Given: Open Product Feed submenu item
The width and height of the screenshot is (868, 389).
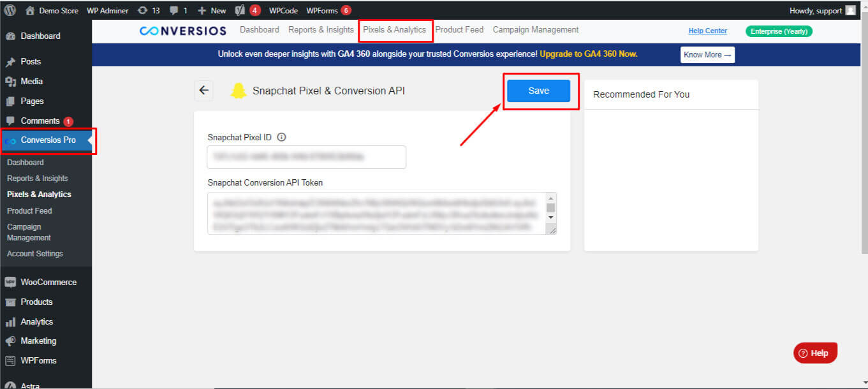Looking at the screenshot, I should 29,210.
